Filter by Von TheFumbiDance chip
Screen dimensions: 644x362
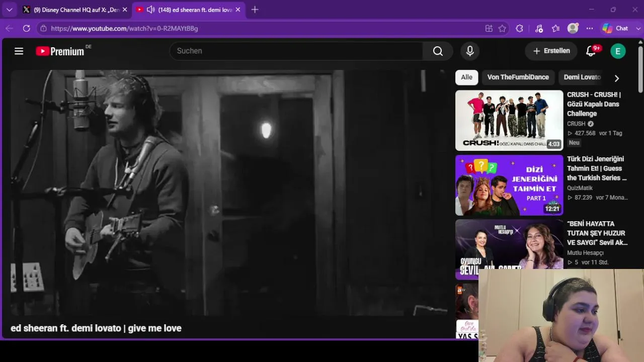point(518,77)
